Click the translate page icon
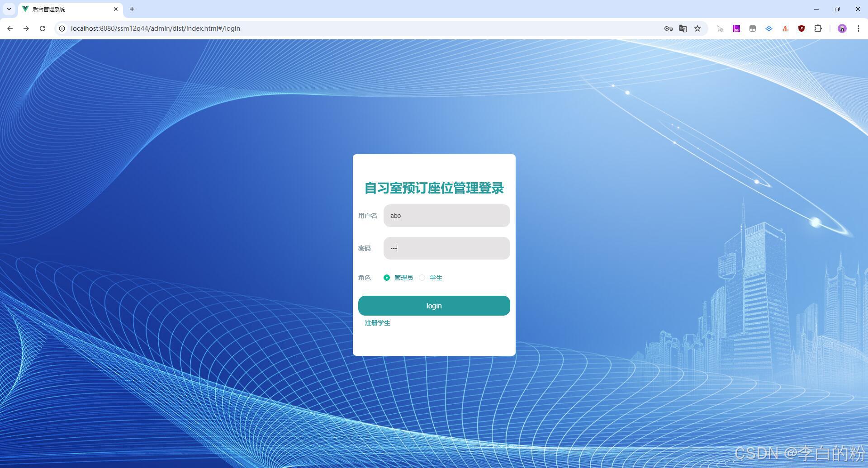 pyautogui.click(x=683, y=28)
